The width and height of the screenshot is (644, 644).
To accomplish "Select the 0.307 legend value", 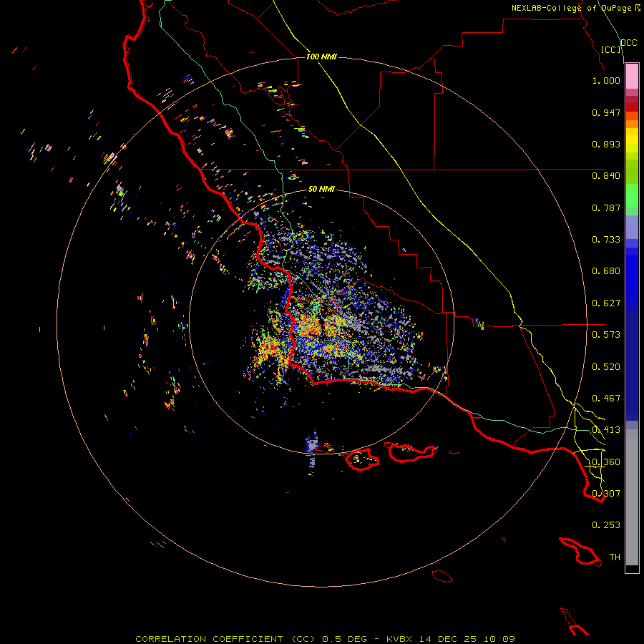I will pyautogui.click(x=606, y=494).
